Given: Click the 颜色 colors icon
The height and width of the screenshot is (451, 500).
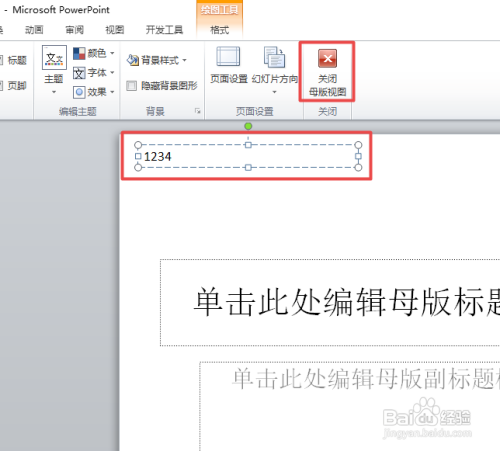Looking at the screenshot, I should [79, 53].
